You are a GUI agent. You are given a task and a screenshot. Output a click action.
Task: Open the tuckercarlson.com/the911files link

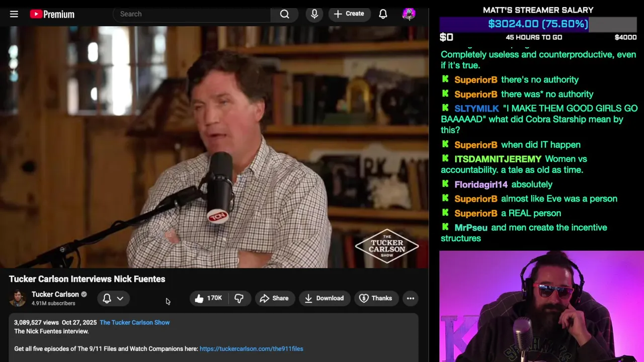[251, 349]
